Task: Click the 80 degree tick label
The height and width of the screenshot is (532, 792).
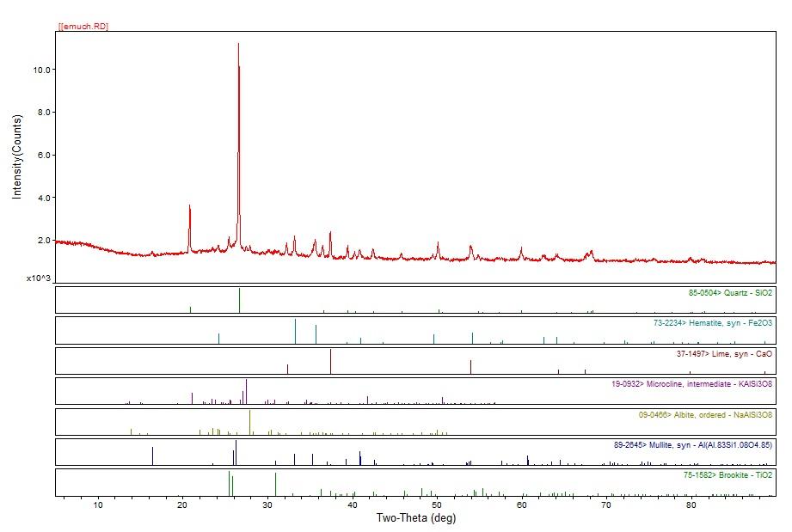Action: (691, 504)
